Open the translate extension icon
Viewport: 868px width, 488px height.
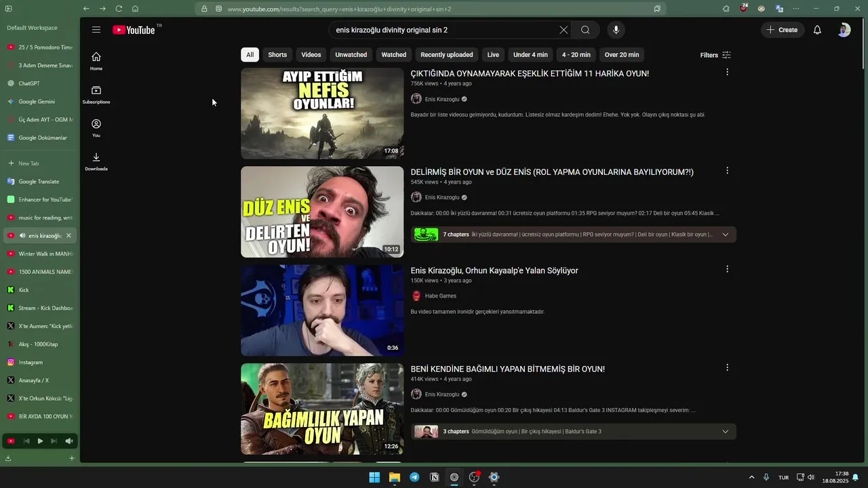780,9
